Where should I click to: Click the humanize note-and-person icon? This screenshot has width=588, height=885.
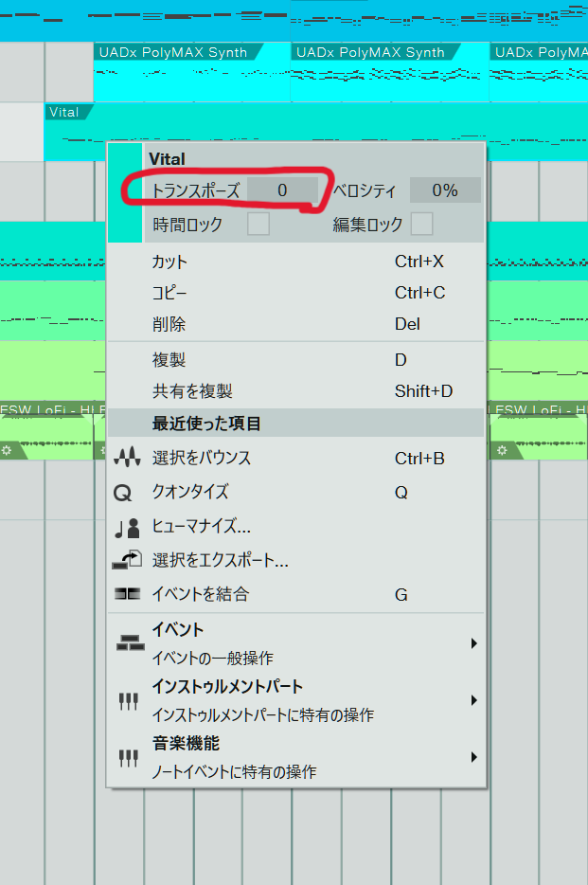click(128, 529)
